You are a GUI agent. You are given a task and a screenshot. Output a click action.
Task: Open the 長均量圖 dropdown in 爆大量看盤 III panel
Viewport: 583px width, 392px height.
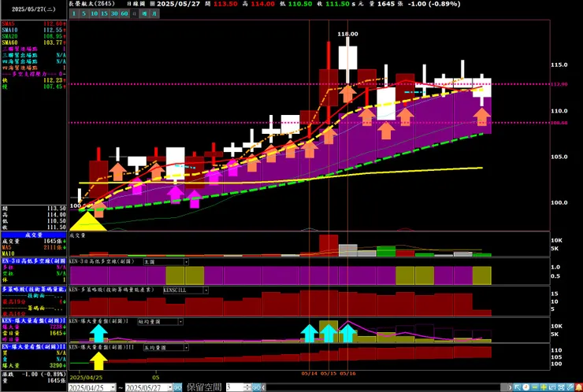(186, 348)
